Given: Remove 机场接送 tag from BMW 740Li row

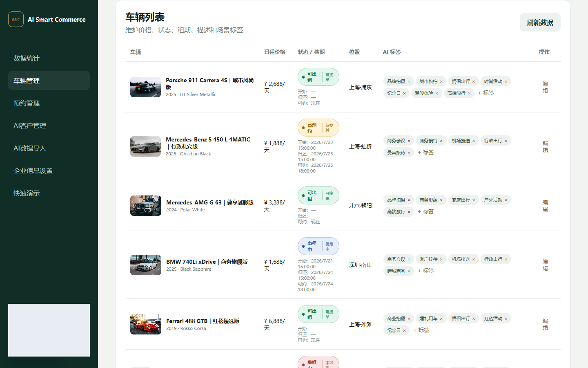Looking at the screenshot, I should 474,259.
